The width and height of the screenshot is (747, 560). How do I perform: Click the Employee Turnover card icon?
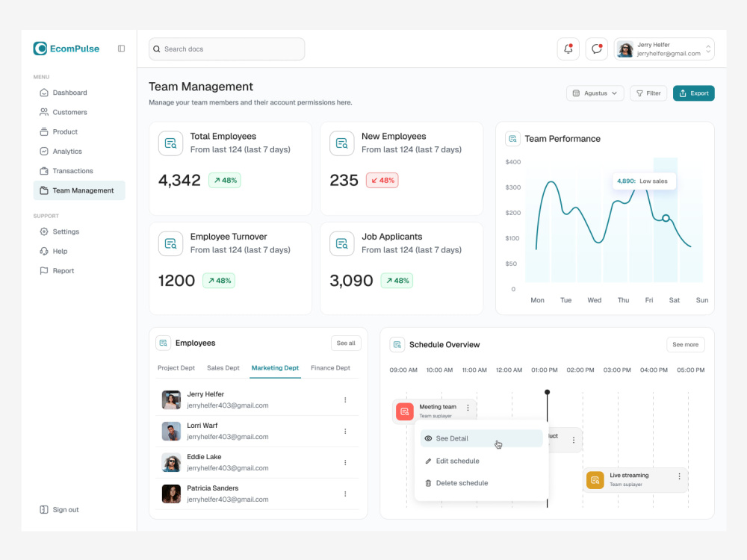(x=170, y=243)
